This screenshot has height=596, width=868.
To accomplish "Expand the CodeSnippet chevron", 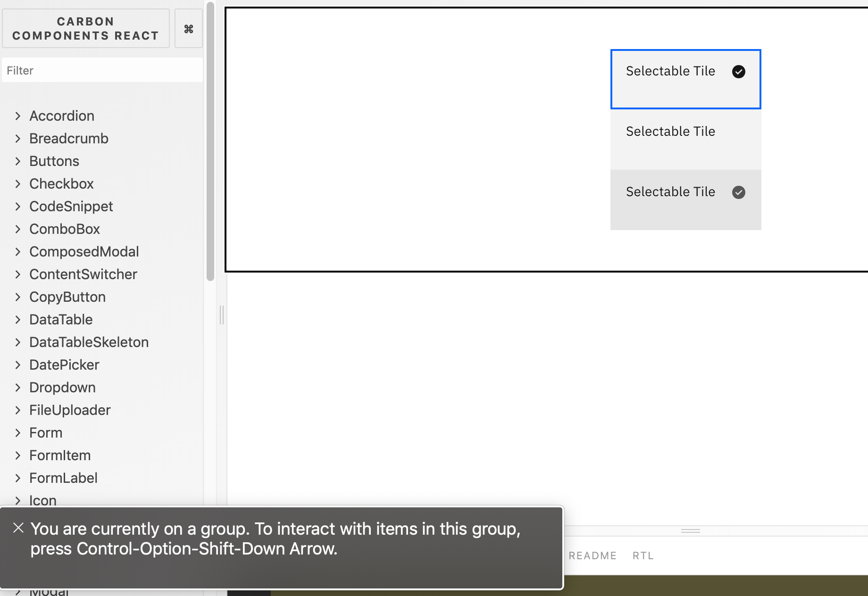I will click(17, 207).
